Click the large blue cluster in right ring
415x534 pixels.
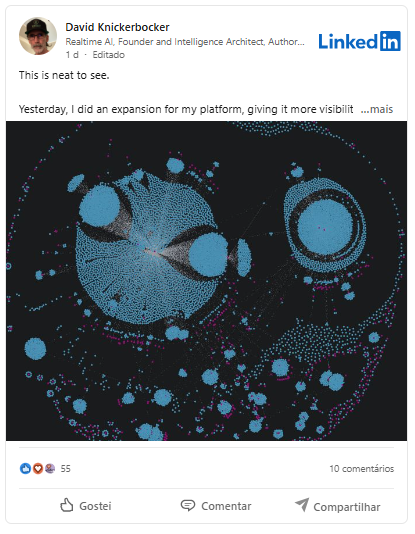(x=325, y=227)
